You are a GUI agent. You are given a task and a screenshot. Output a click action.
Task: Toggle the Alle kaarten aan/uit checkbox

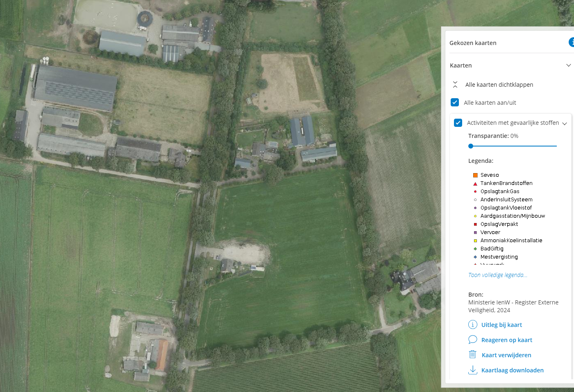pyautogui.click(x=455, y=102)
